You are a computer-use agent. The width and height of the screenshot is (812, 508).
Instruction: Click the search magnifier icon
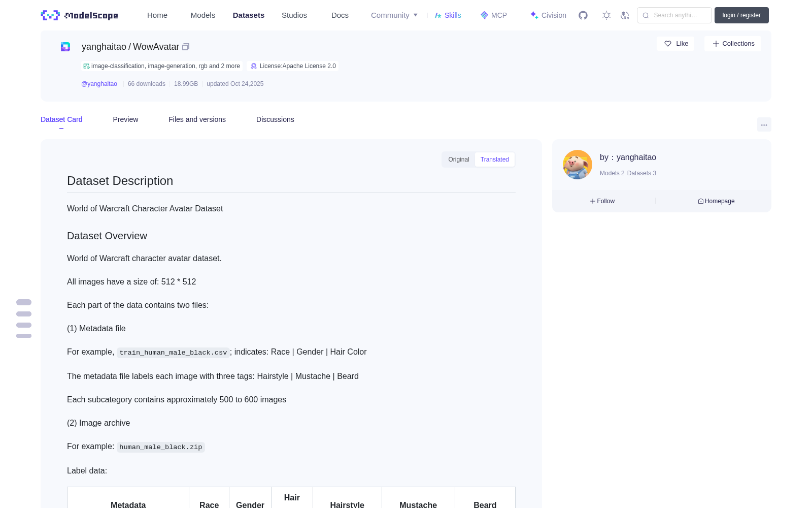tap(646, 15)
